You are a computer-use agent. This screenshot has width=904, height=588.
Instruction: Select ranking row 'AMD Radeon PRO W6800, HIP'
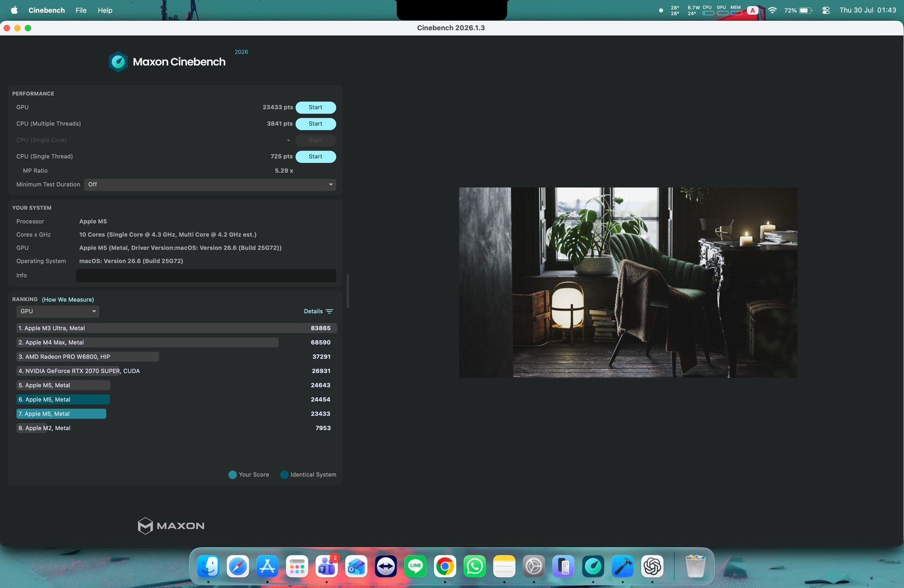[x=177, y=357]
